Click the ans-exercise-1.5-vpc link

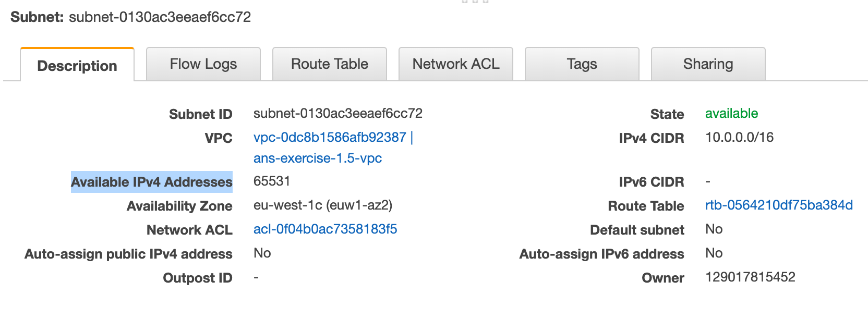(318, 158)
